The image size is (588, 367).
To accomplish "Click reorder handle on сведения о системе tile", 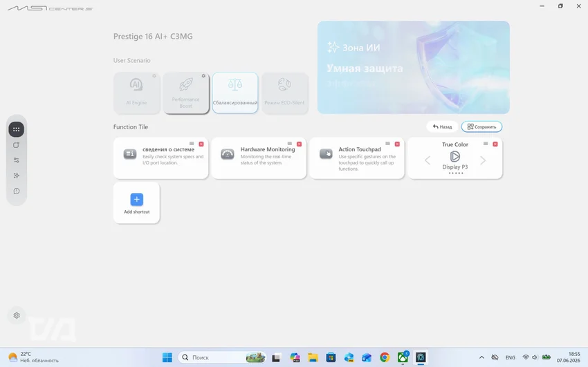I will click(192, 144).
